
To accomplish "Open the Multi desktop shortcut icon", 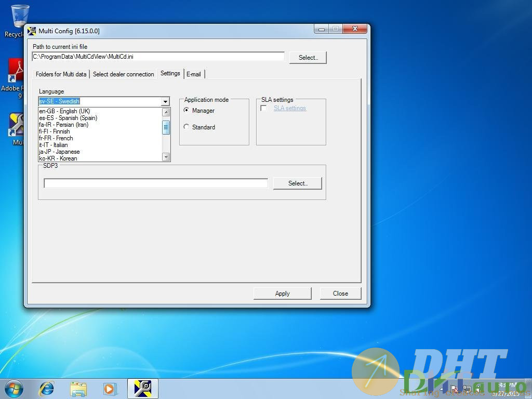I will (16, 125).
